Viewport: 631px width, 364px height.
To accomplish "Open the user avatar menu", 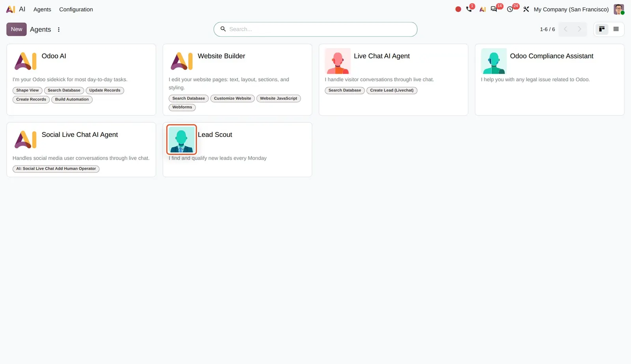I will [619, 9].
